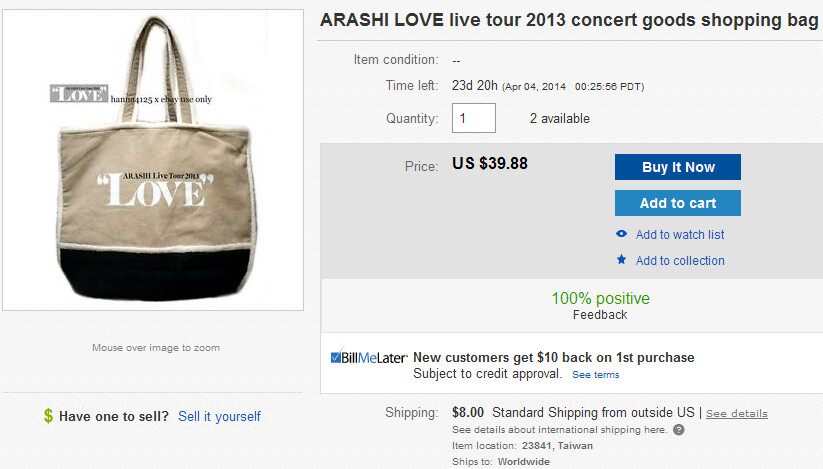Click the ARASHI LOVE tote bag photo
This screenshot has width=823, height=469.
pos(153,158)
